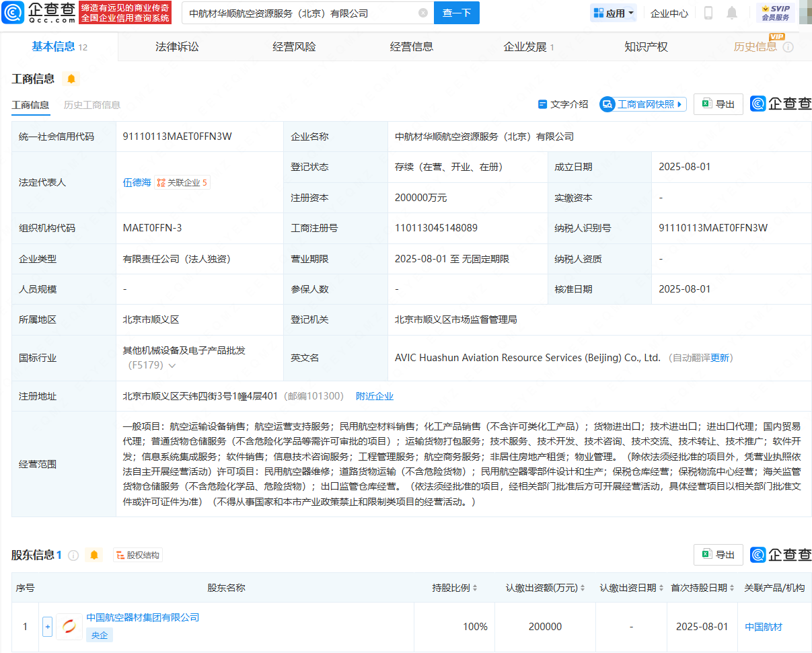Open the 应用 dropdown menu

pos(614,13)
